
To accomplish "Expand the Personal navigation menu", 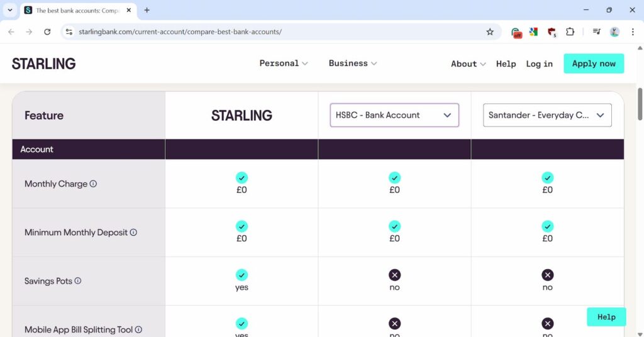I will tap(284, 64).
